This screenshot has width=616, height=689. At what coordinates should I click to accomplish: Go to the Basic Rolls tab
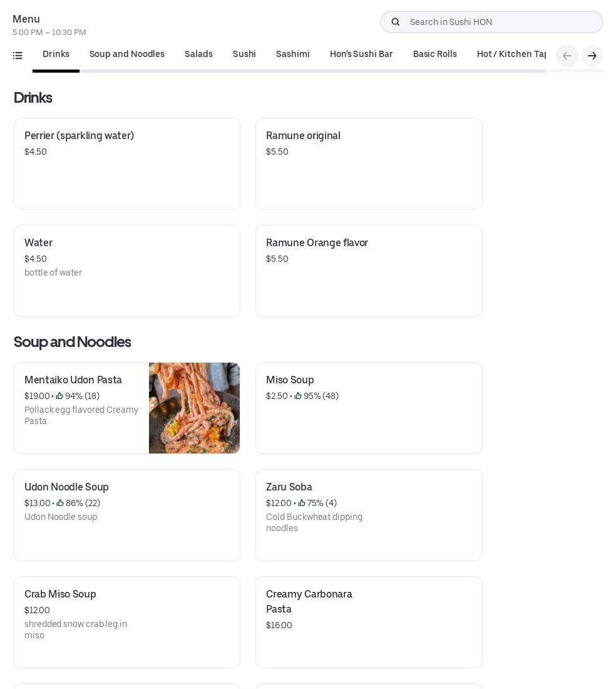click(x=434, y=54)
